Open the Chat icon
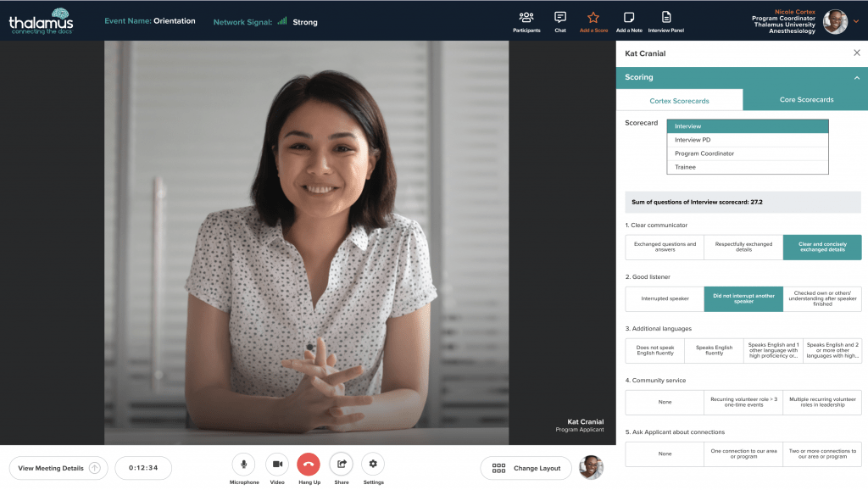 click(x=559, y=18)
